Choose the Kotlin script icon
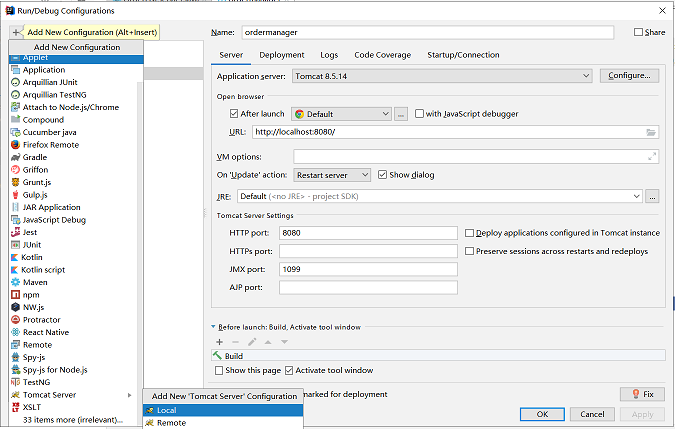This screenshot has height=429, width=675. click(15, 270)
